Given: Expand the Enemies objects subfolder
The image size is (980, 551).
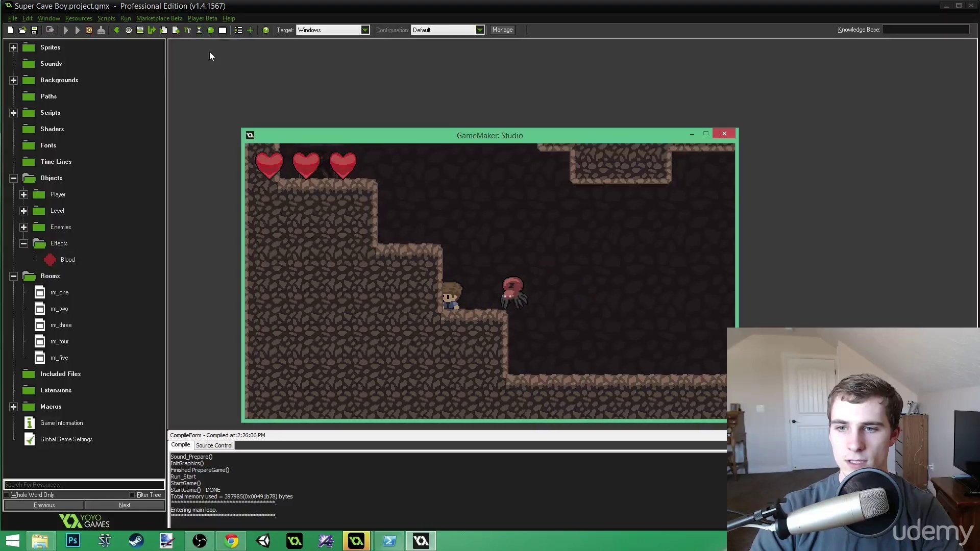Looking at the screenshot, I should pos(23,227).
